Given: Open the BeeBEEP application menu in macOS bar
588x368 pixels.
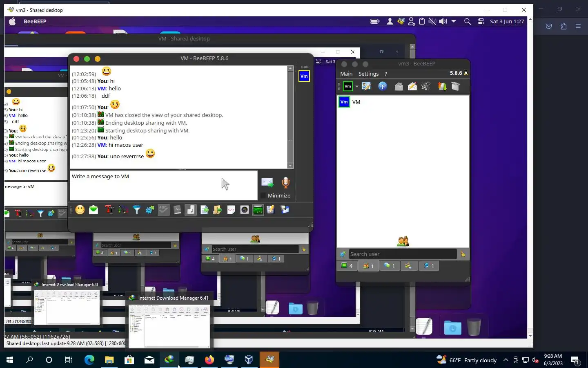Looking at the screenshot, I should tap(35, 21).
